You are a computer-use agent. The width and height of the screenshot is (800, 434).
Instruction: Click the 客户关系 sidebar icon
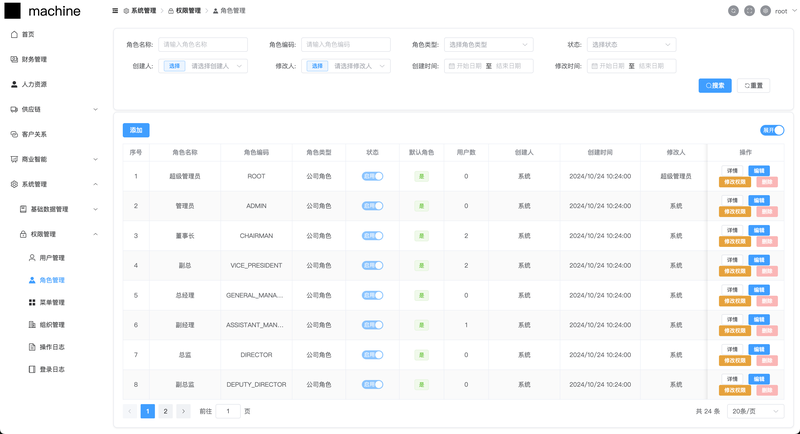tap(14, 134)
